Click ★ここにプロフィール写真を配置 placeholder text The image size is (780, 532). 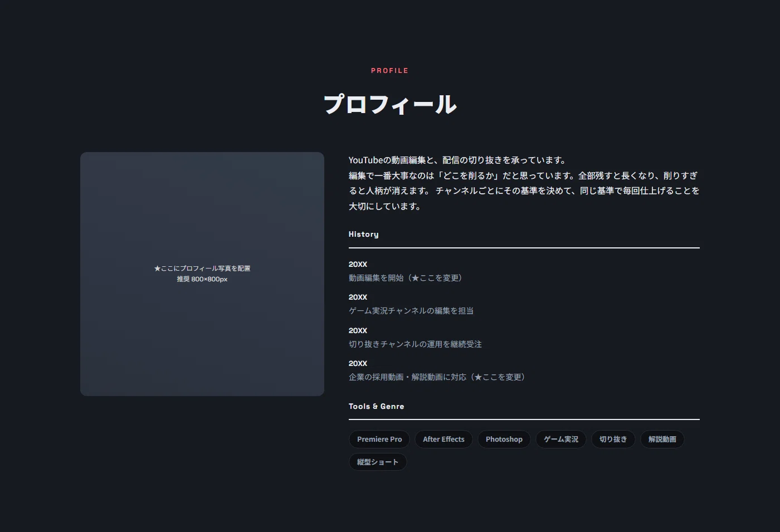pos(202,269)
